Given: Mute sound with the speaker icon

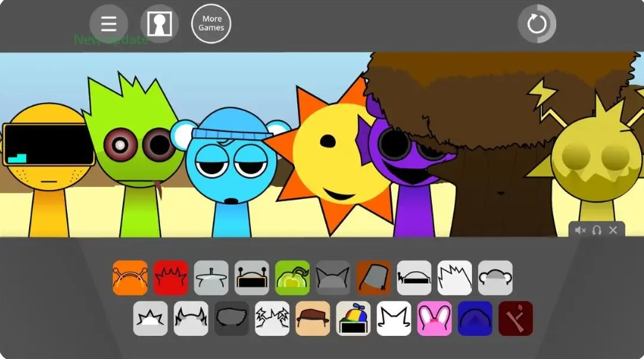Looking at the screenshot, I should click(580, 230).
